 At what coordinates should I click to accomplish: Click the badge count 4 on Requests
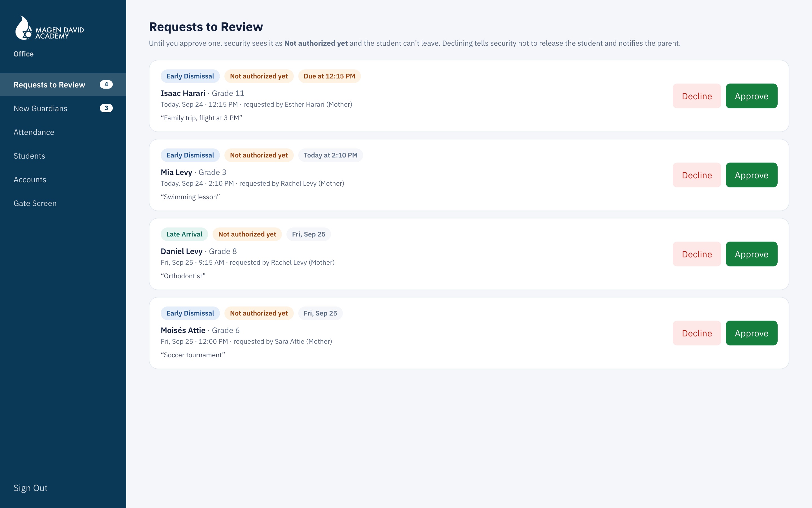pyautogui.click(x=106, y=84)
